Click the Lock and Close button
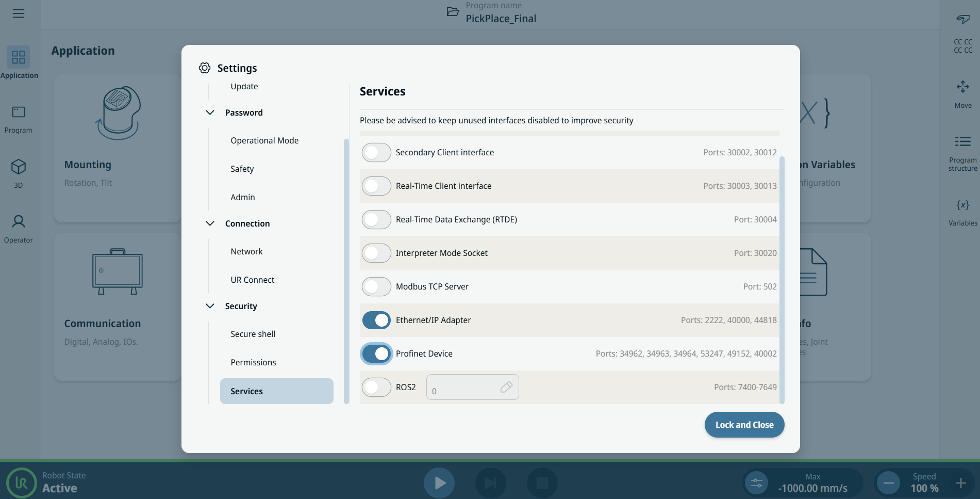980x499 pixels. point(744,425)
